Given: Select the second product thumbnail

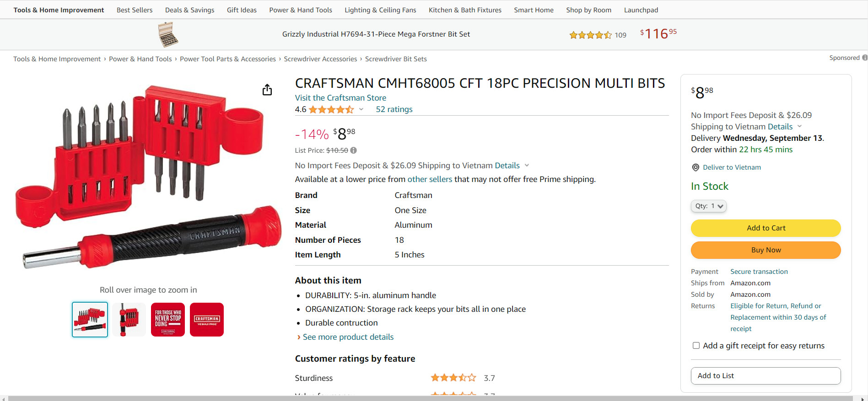Looking at the screenshot, I should coord(129,320).
